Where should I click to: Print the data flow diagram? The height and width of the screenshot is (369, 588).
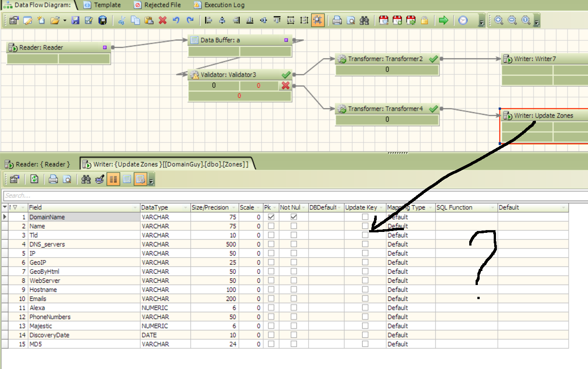(x=337, y=20)
